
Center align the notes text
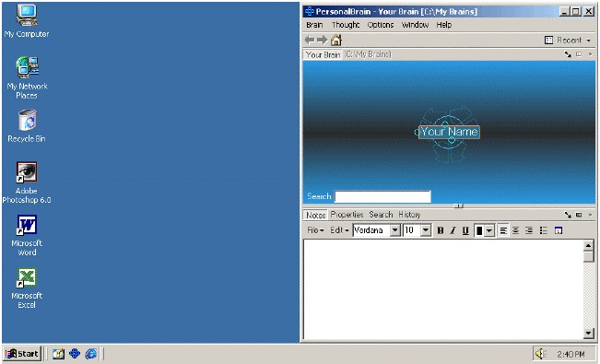point(516,230)
